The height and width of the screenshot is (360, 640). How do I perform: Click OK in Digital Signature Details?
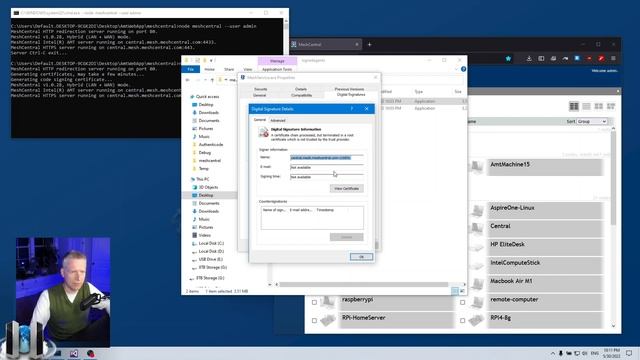pyautogui.click(x=361, y=257)
